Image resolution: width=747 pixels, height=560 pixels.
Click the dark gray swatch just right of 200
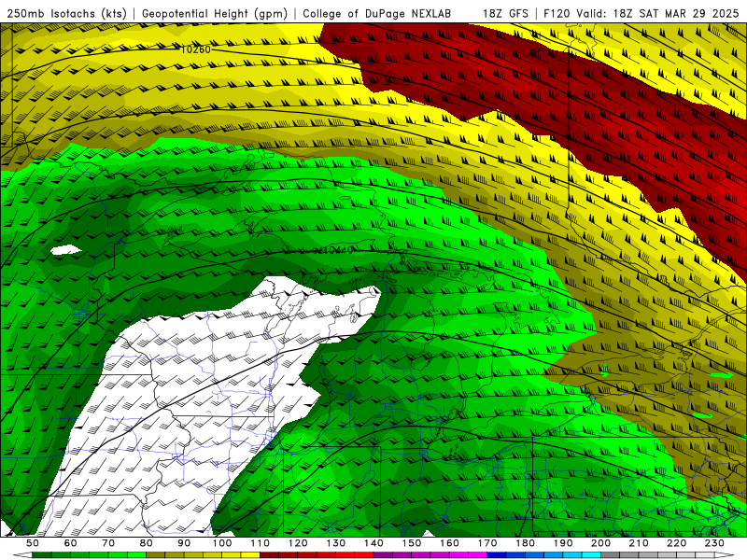point(611,555)
